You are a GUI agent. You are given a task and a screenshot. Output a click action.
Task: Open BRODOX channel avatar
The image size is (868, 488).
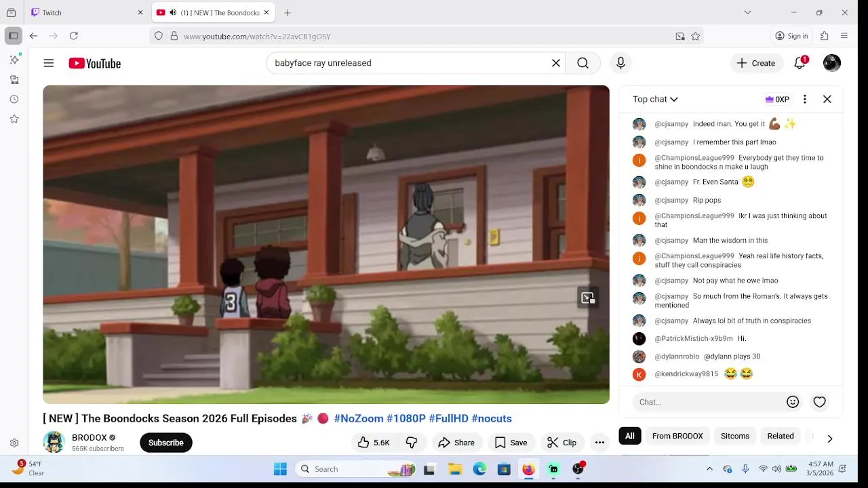coord(54,443)
